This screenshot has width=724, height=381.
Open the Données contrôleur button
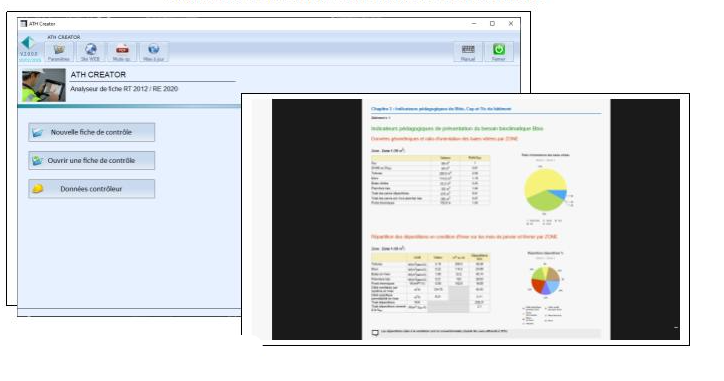click(x=91, y=189)
